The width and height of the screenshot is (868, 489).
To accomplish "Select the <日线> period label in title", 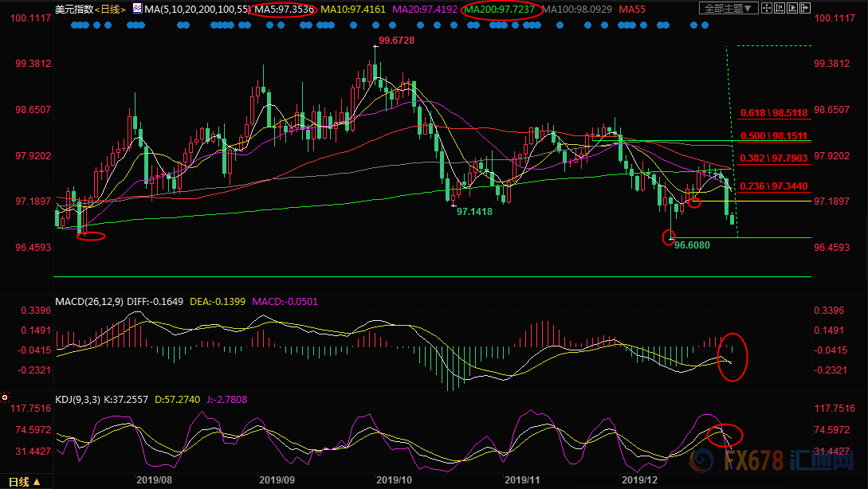I will (110, 10).
